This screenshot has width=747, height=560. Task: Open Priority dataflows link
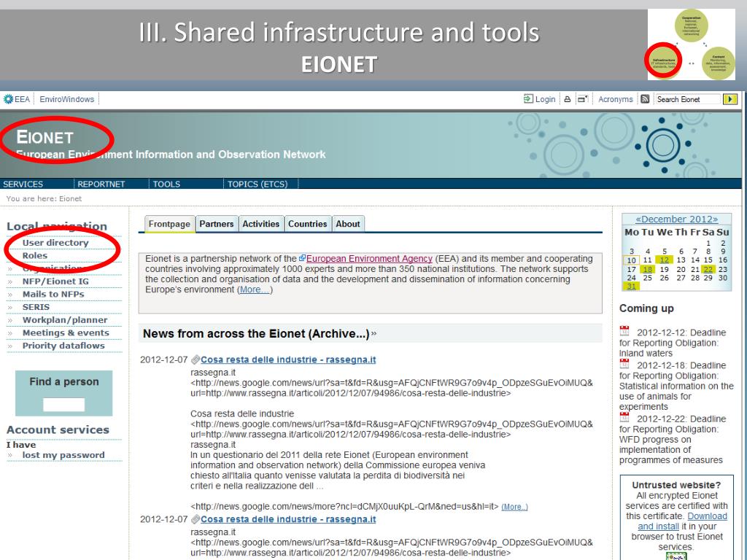(63, 345)
